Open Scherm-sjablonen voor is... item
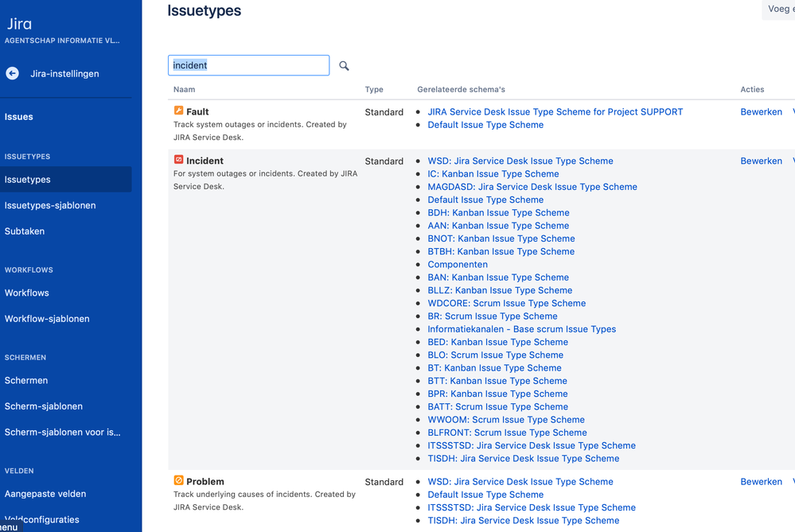 63,432
